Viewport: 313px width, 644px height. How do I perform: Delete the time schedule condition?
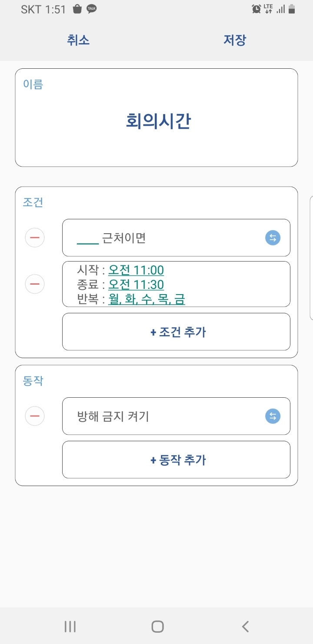tap(35, 284)
